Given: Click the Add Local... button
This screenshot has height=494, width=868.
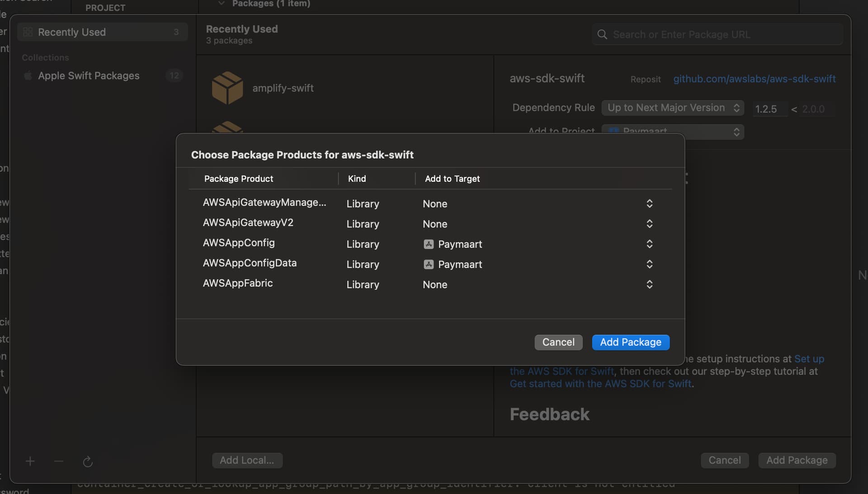Looking at the screenshot, I should pyautogui.click(x=247, y=460).
